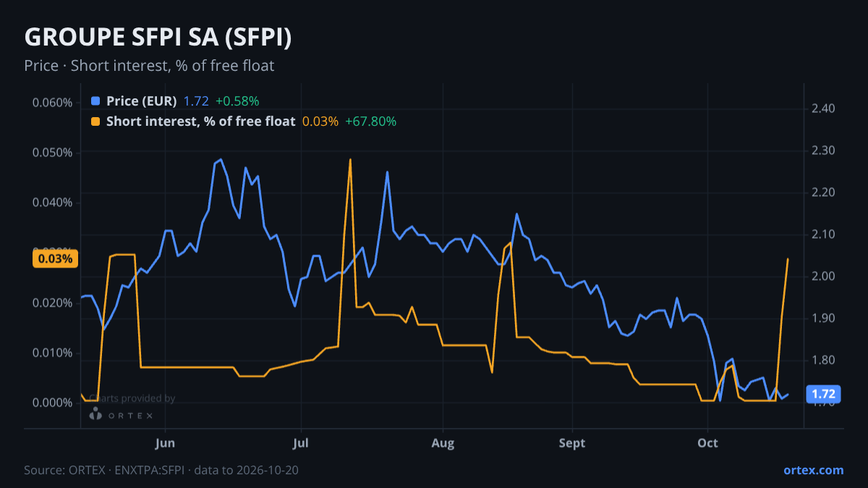Click the blue 1.72 price axis badge

[824, 394]
